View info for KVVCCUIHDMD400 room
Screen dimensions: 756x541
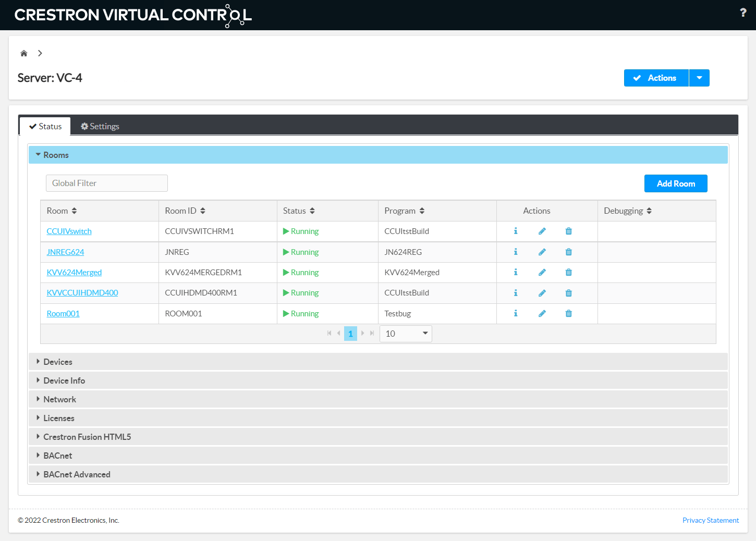516,293
